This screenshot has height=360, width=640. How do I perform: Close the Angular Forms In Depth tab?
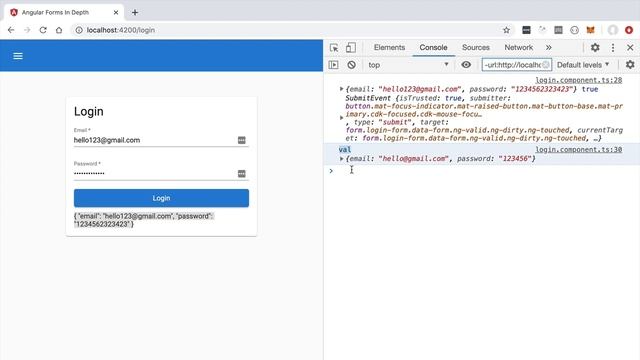116,13
